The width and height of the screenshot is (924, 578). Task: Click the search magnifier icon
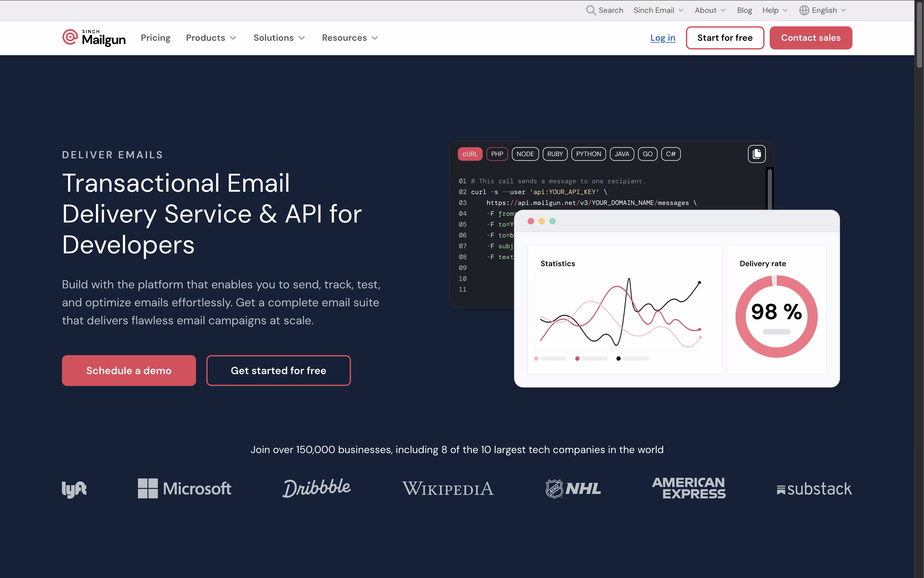click(591, 10)
